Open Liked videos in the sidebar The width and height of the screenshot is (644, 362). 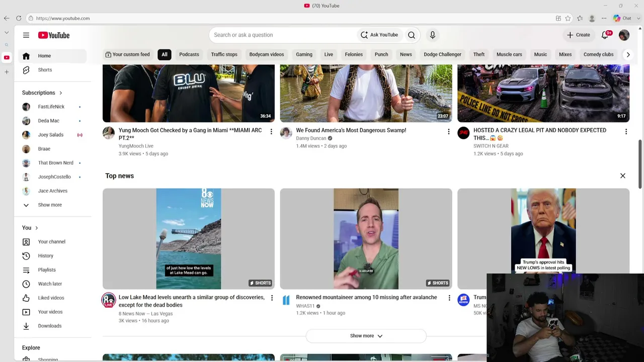53,298
